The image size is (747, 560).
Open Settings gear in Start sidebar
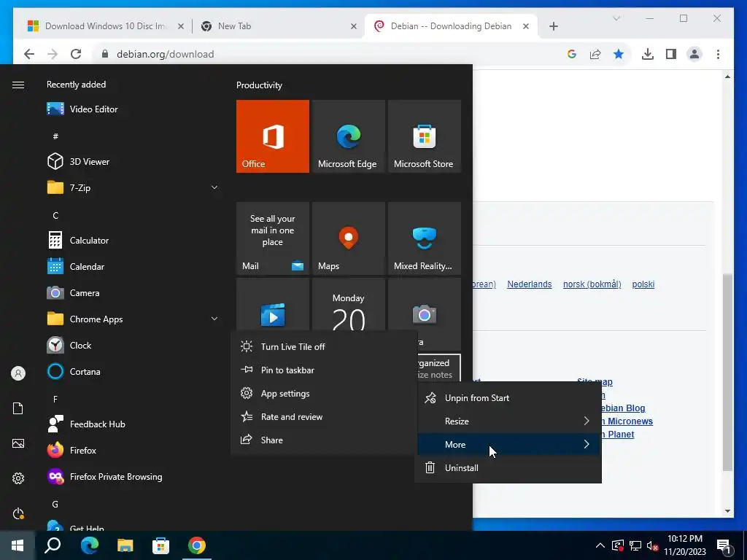[18, 478]
